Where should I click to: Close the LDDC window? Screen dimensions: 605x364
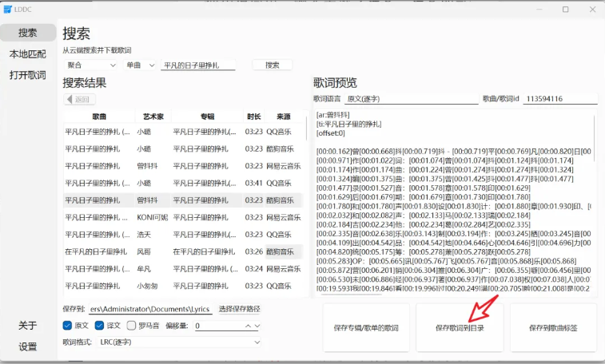click(x=593, y=10)
